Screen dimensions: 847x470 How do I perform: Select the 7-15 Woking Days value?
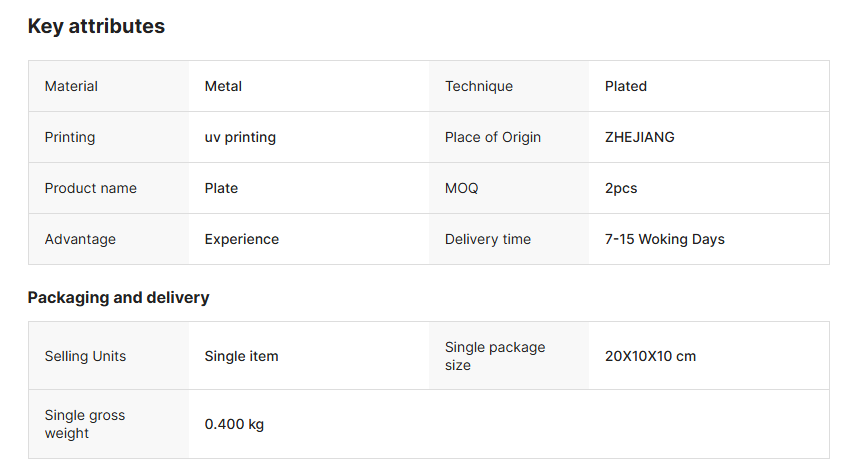[665, 240]
